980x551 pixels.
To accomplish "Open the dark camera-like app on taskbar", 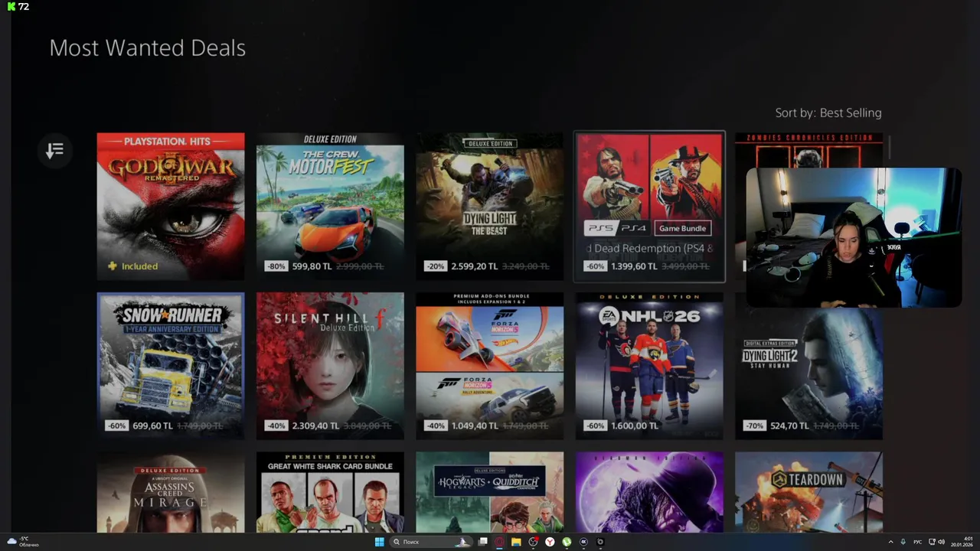I will (600, 542).
